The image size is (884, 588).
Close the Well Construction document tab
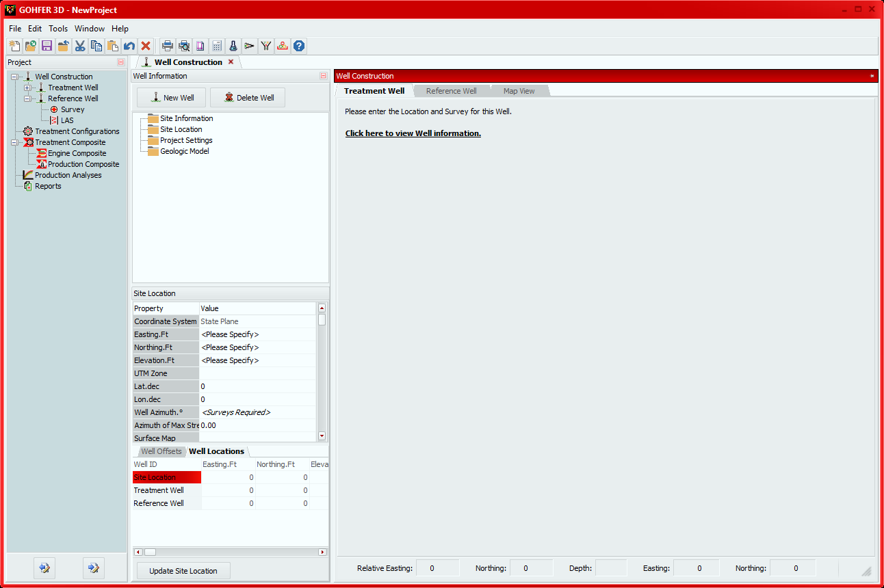(231, 62)
